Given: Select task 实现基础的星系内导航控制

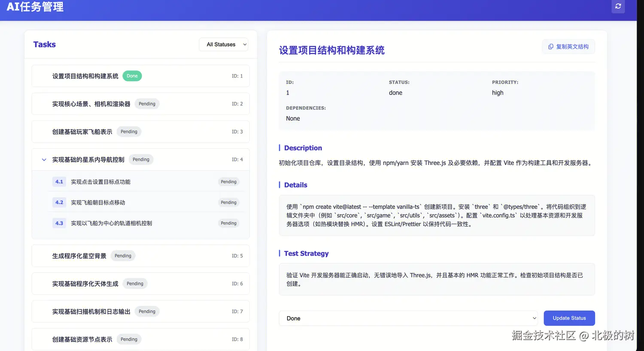Looking at the screenshot, I should [x=141, y=159].
